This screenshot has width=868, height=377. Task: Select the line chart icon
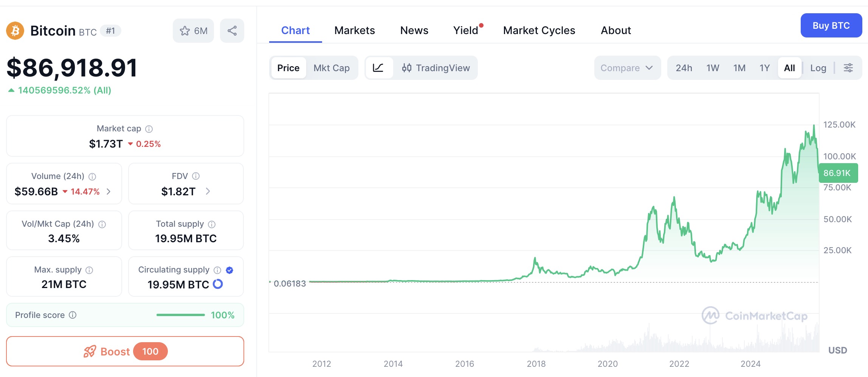378,68
